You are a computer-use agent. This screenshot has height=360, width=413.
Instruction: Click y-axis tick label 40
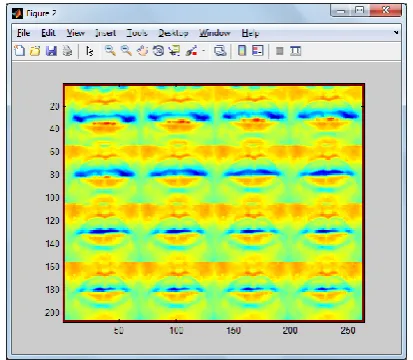[x=55, y=129]
